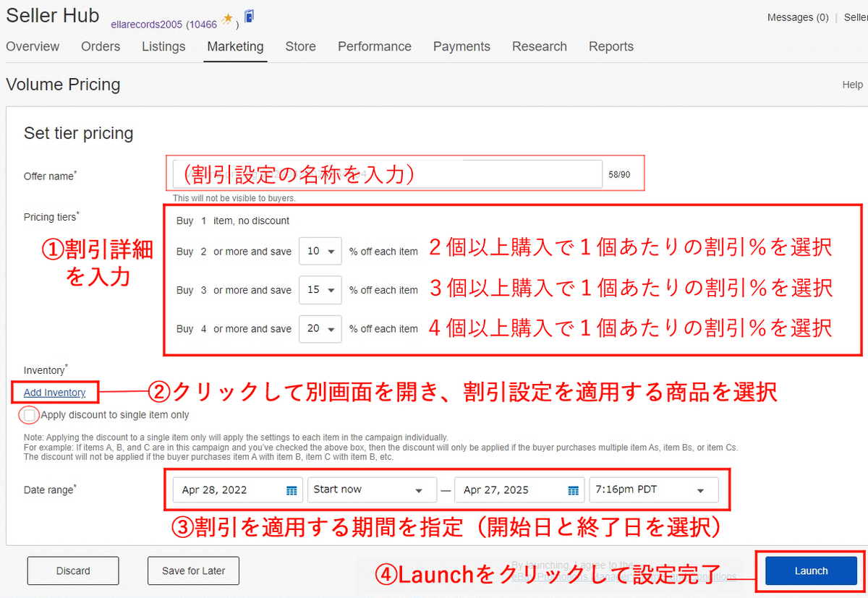The image size is (868, 598).
Task: Select the Marketing tab
Action: (235, 46)
